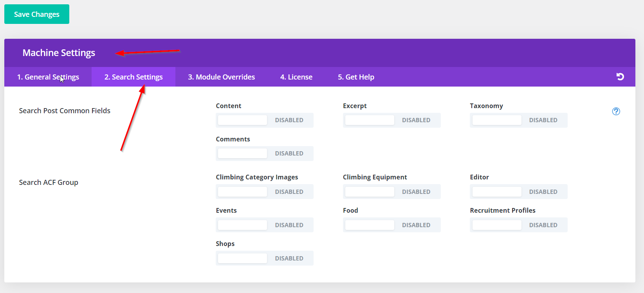Screen dimensions: 644x293
Task: Open the License tab
Action: point(296,77)
